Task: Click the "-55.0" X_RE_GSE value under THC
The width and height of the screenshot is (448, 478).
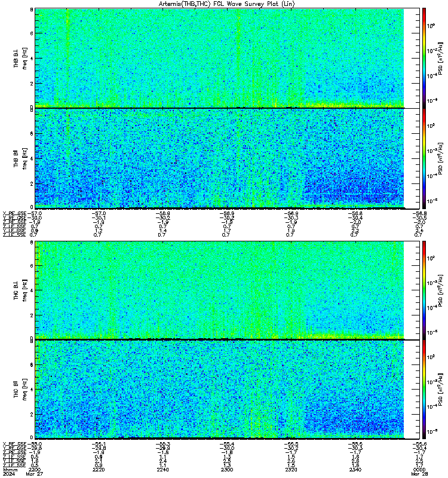Action: [35, 444]
